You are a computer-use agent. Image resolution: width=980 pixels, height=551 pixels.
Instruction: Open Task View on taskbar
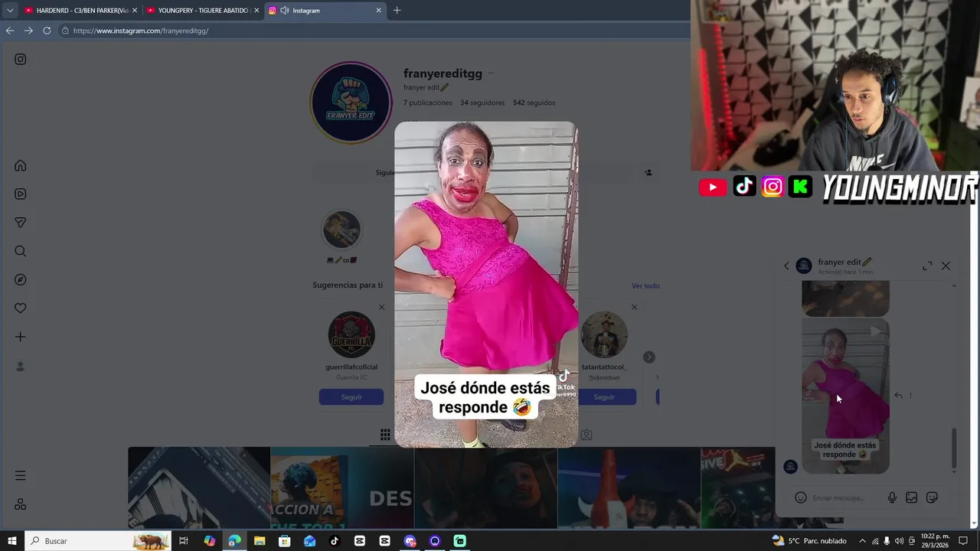click(184, 541)
